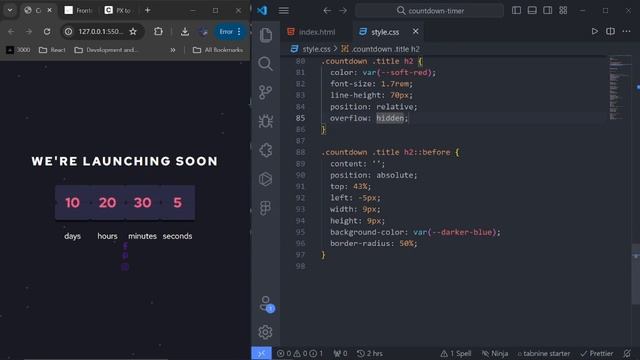Open the play-triangle view in activity bar
The image size is (640, 360).
point(265,179)
